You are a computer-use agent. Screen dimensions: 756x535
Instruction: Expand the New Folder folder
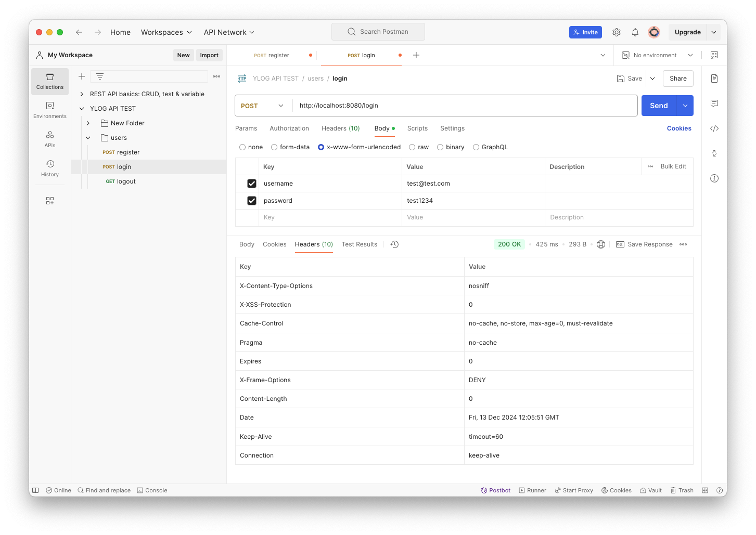tap(88, 123)
